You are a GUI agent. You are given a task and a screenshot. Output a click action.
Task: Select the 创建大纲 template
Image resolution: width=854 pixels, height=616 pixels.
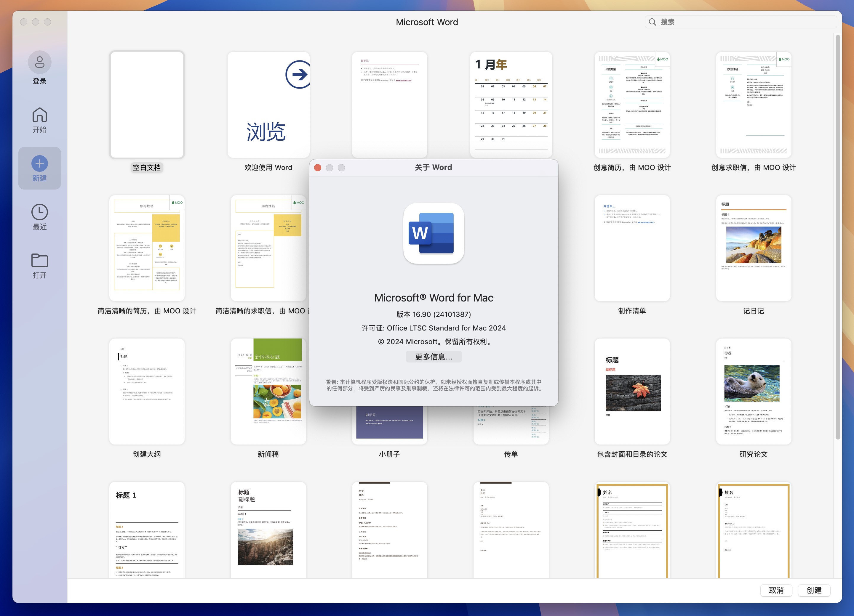(x=147, y=391)
